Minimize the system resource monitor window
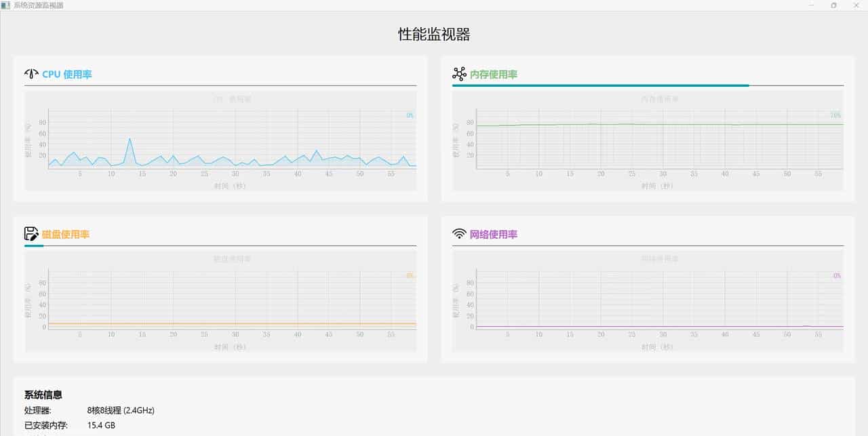 812,5
